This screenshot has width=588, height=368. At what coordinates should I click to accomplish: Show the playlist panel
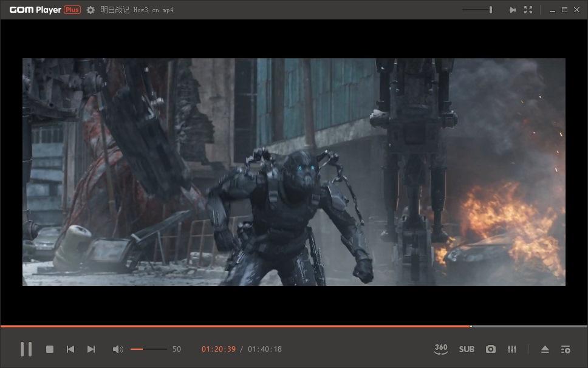pos(566,349)
